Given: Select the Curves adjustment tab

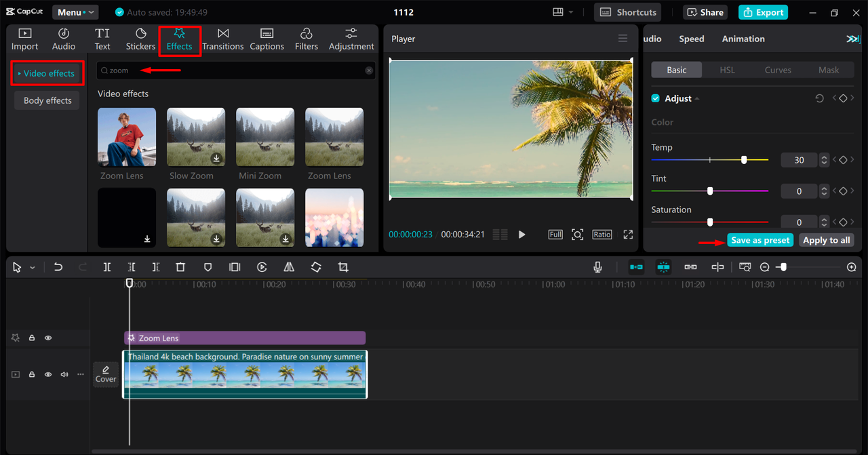Looking at the screenshot, I should 778,70.
